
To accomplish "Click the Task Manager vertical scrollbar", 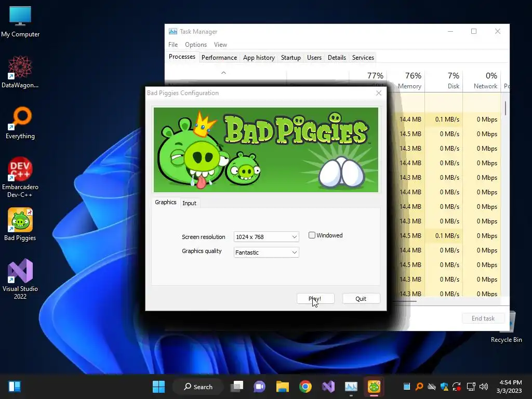I will point(506,109).
